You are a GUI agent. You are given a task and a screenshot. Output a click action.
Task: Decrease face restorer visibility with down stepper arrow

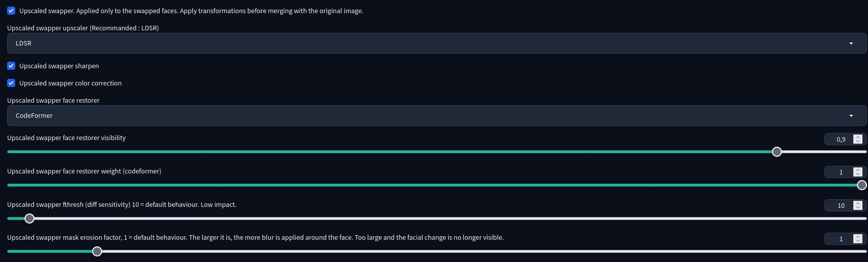click(x=858, y=141)
